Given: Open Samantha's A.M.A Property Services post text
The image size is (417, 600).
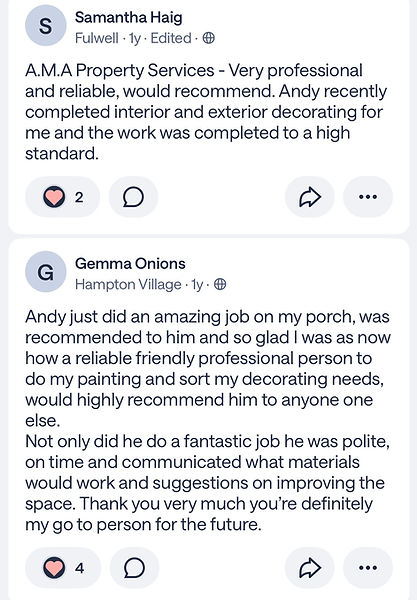Looking at the screenshot, I should tap(206, 112).
